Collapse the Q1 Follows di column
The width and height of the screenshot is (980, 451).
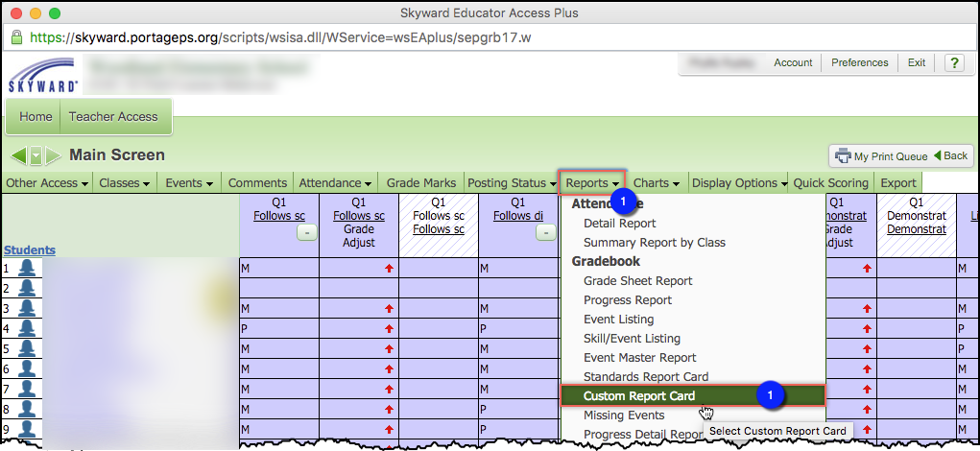tap(545, 232)
